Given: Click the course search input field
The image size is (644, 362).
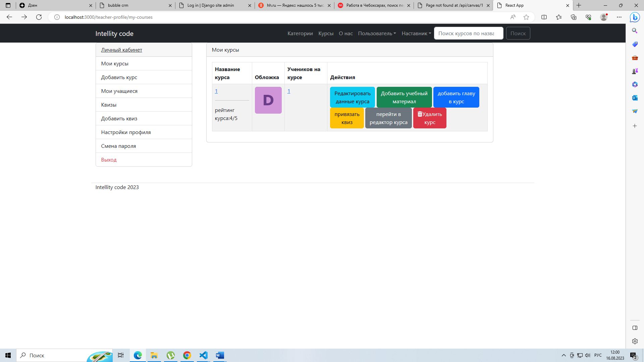Looking at the screenshot, I should coord(468,33).
